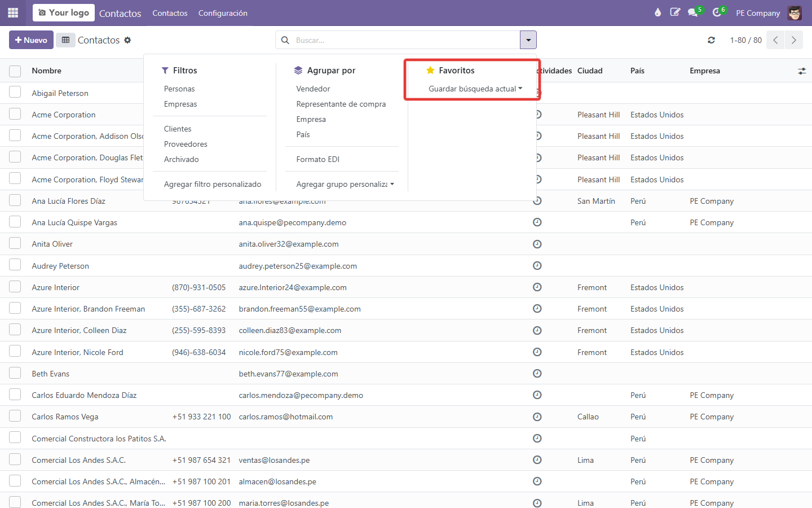Open the Configuración menu
The width and height of the screenshot is (812, 508).
click(x=223, y=13)
